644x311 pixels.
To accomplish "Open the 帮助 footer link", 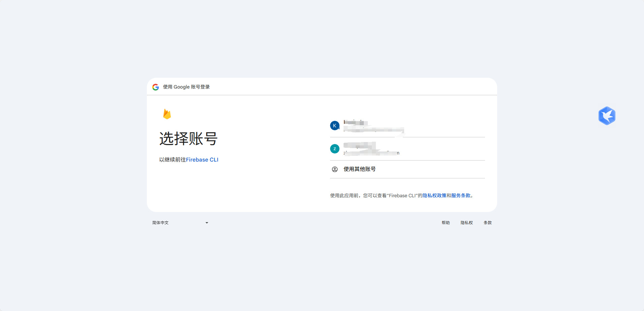I will [446, 223].
